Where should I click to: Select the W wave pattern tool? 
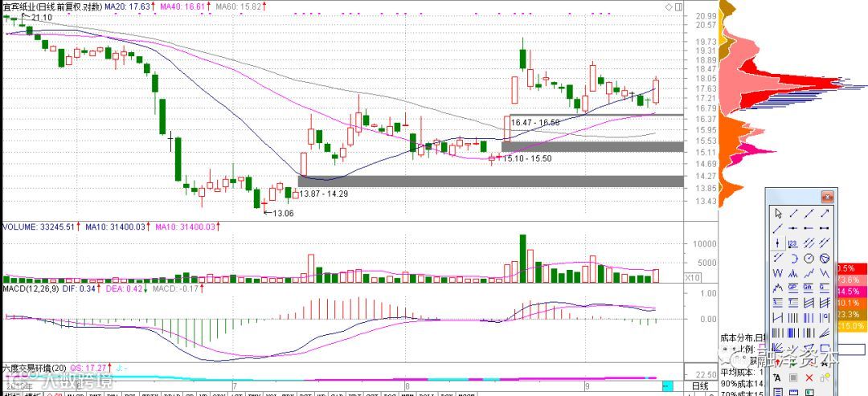point(778,273)
